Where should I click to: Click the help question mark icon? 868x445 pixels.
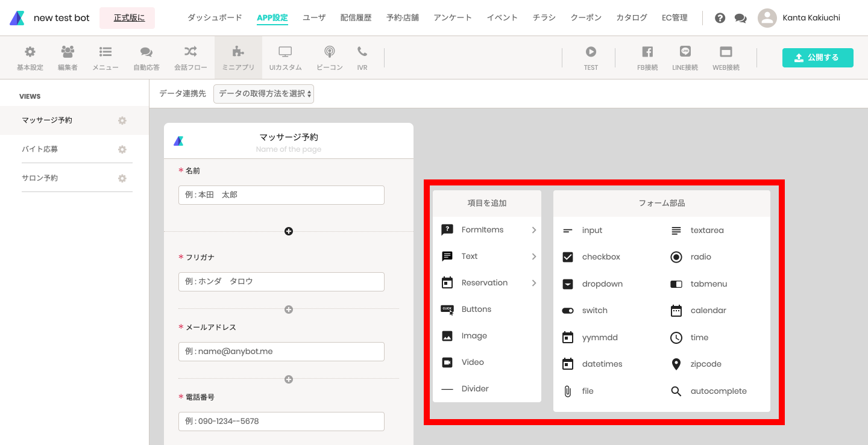(x=720, y=18)
